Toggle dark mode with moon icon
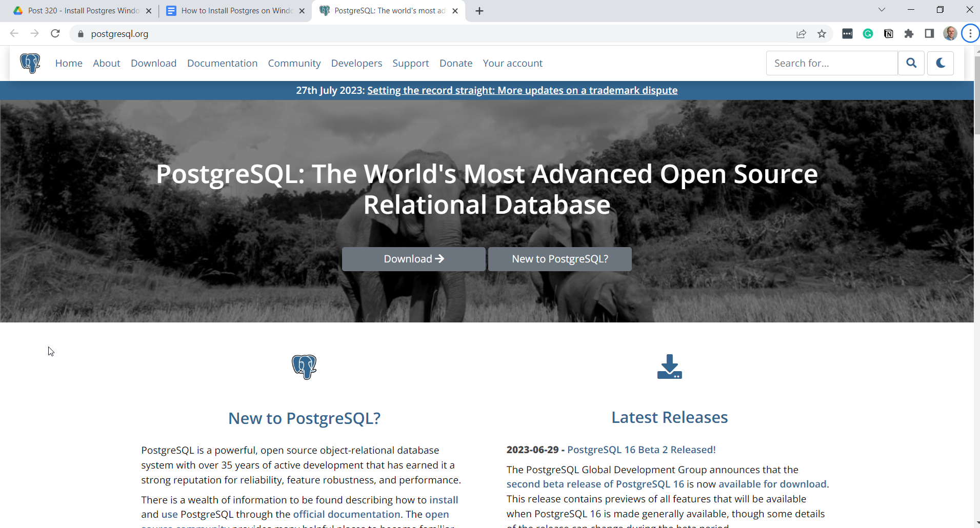Viewport: 980px width, 528px height. (x=940, y=63)
